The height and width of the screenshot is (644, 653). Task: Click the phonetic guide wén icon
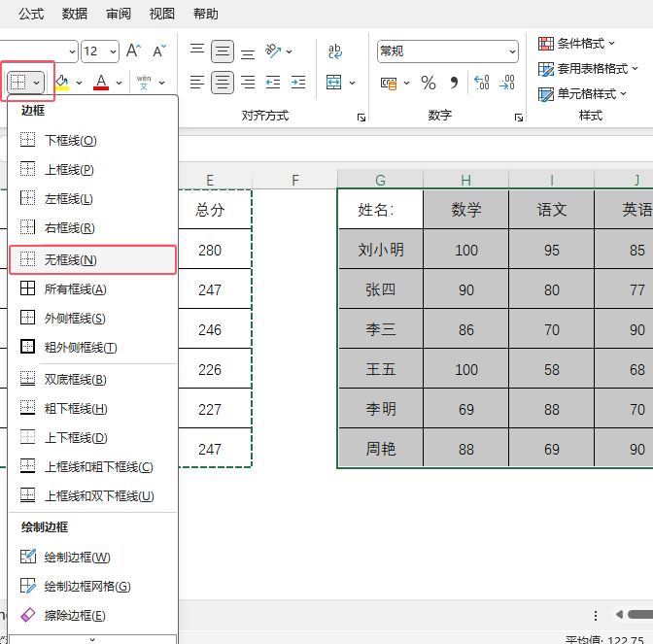[144, 82]
